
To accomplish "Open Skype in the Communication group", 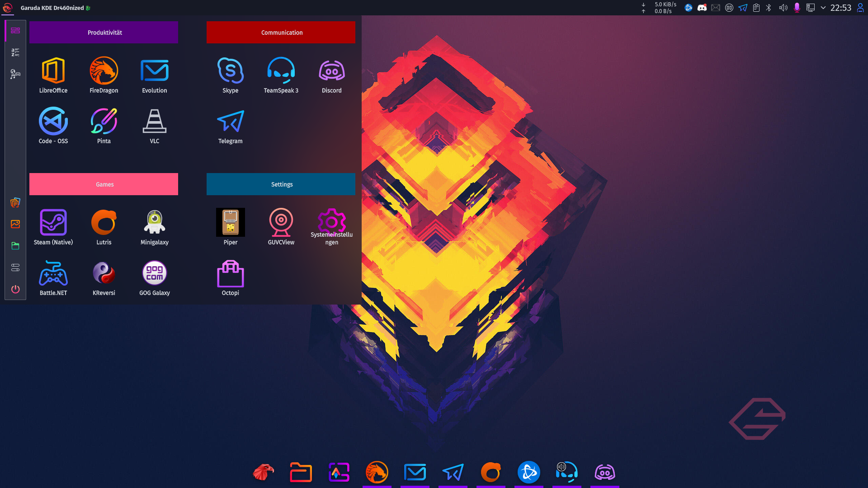I will (230, 71).
